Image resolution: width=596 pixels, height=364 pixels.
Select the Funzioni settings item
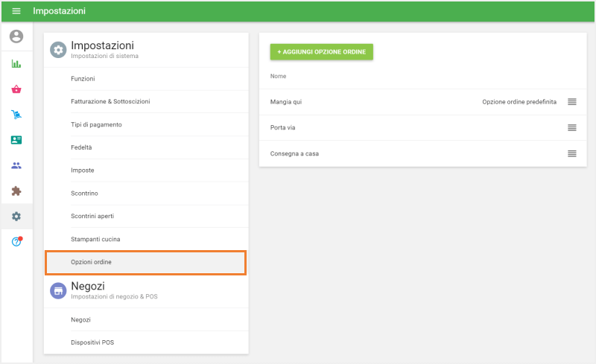click(83, 78)
